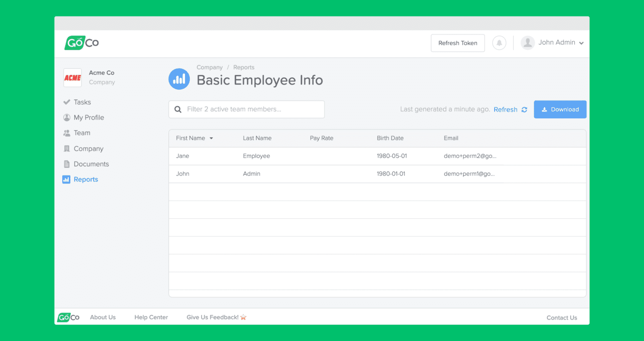Image resolution: width=644 pixels, height=341 pixels.
Task: Click the Acme Co company logo
Action: point(72,78)
